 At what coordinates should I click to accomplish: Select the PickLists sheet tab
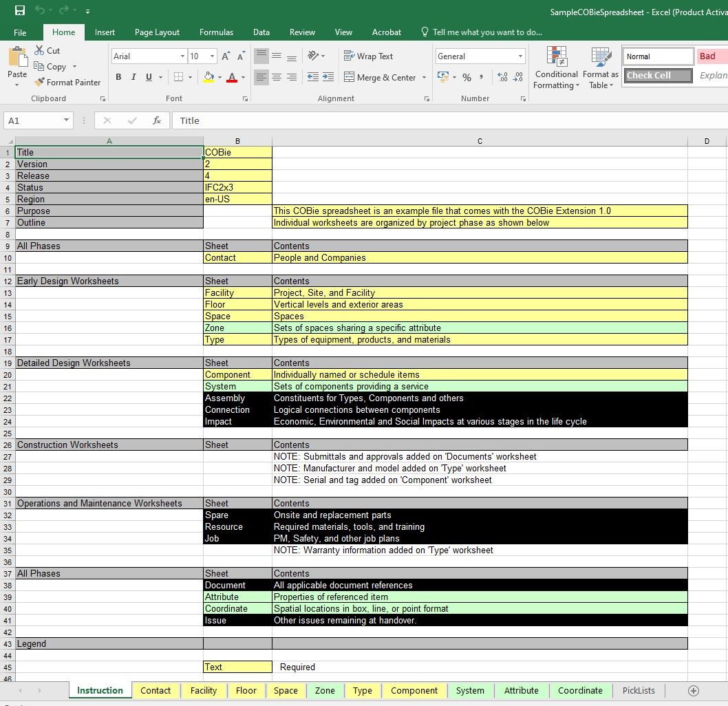tap(639, 690)
